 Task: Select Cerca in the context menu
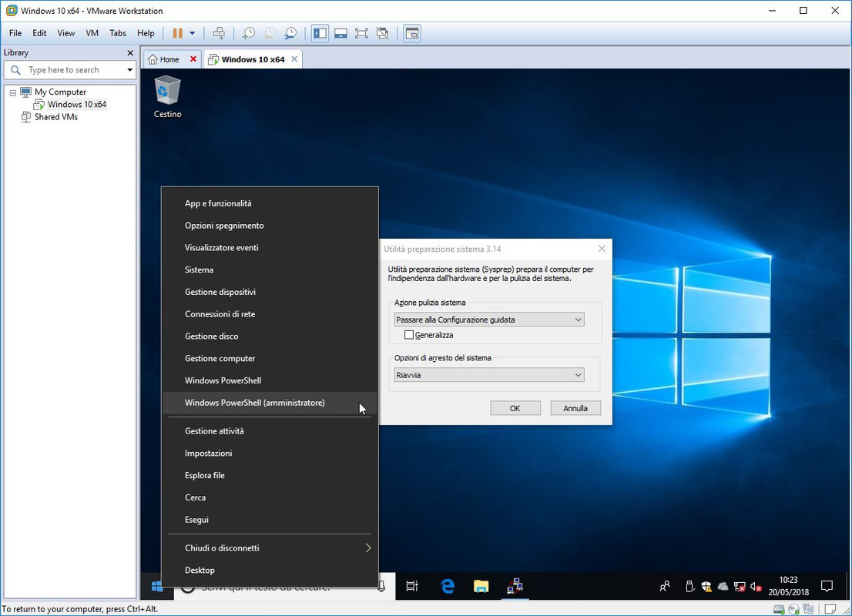click(x=270, y=497)
